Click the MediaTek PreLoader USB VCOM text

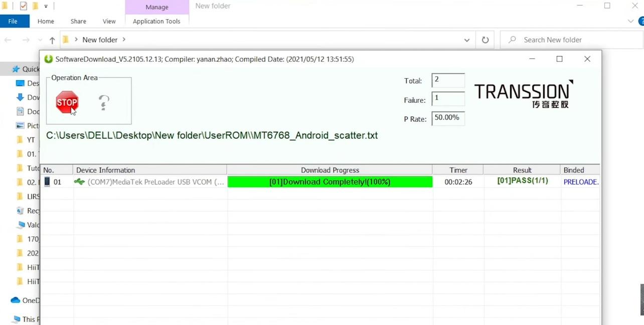[x=156, y=182]
